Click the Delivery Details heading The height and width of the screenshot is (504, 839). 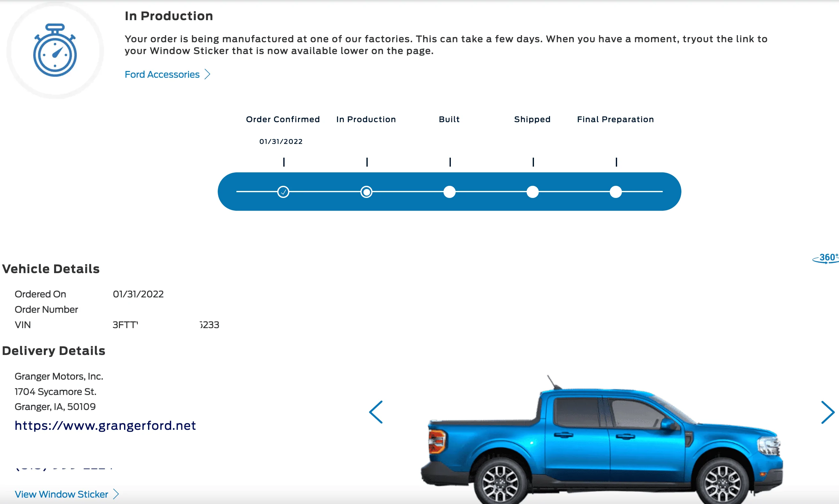click(54, 351)
